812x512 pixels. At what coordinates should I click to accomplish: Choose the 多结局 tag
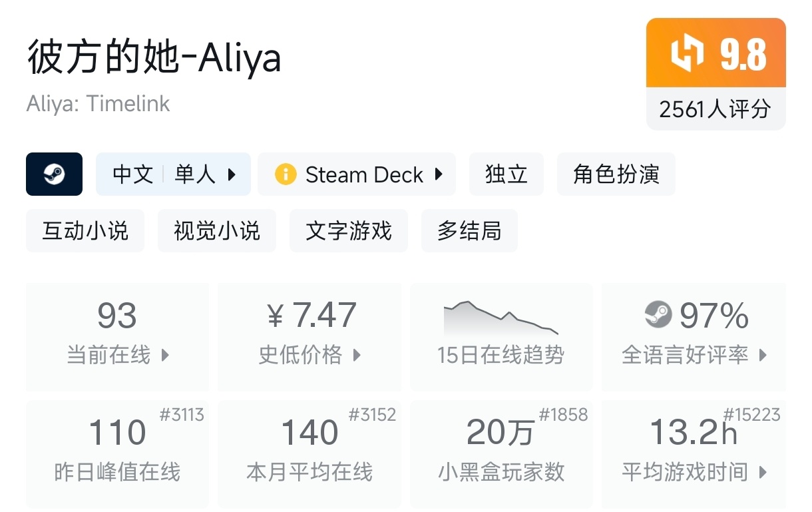469,231
